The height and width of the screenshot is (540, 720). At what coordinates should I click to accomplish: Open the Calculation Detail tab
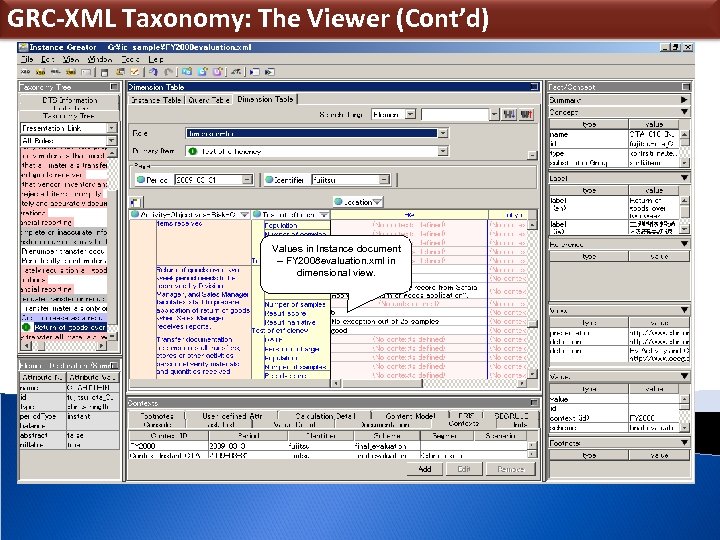pyautogui.click(x=325, y=416)
